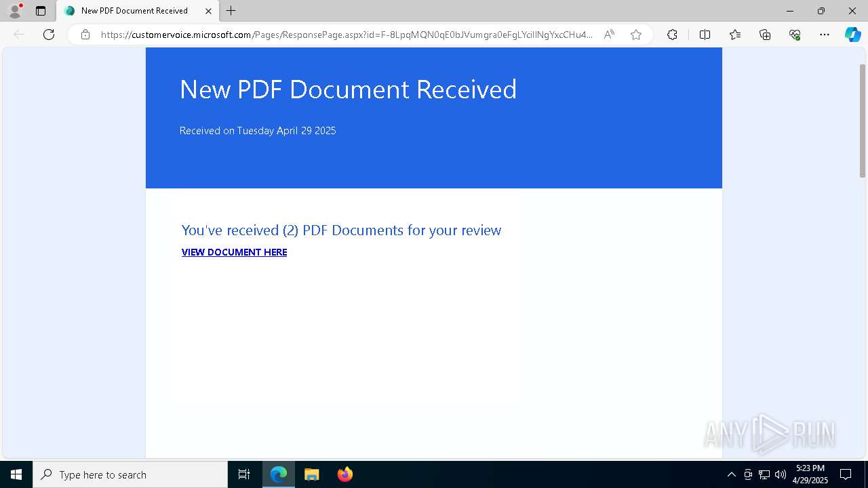This screenshot has height=488, width=868.
Task: Open the Copilot sidebar
Action: click(x=852, y=35)
